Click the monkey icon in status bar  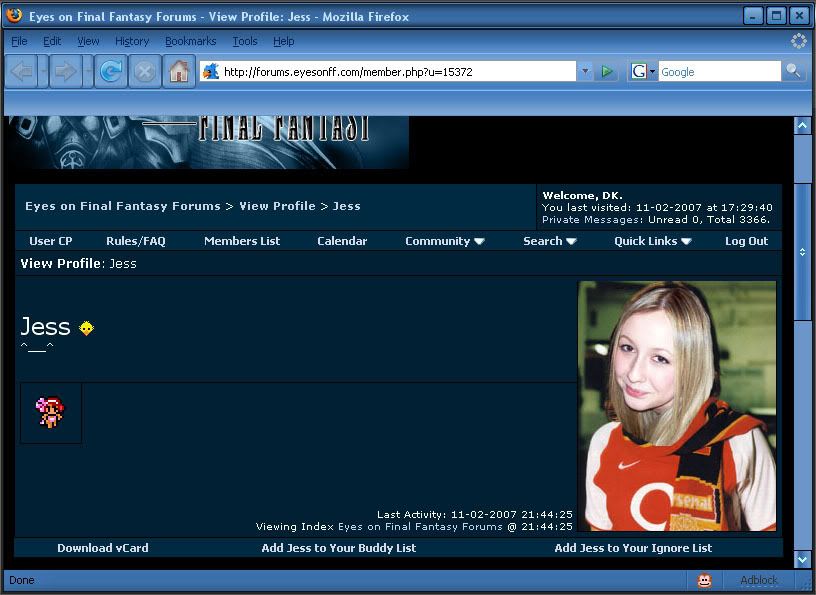coord(705,580)
